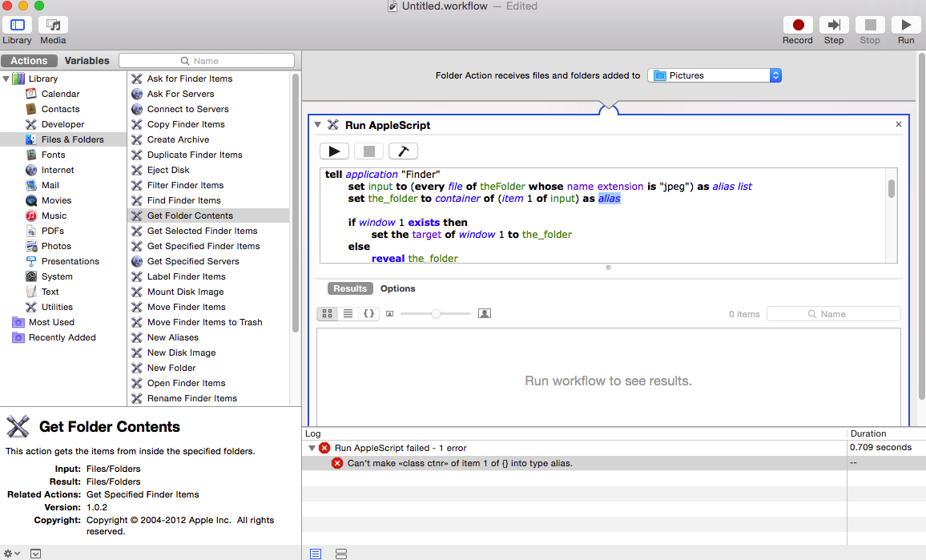Collapse the Library tree triangle
The image size is (926, 560).
click(6, 79)
